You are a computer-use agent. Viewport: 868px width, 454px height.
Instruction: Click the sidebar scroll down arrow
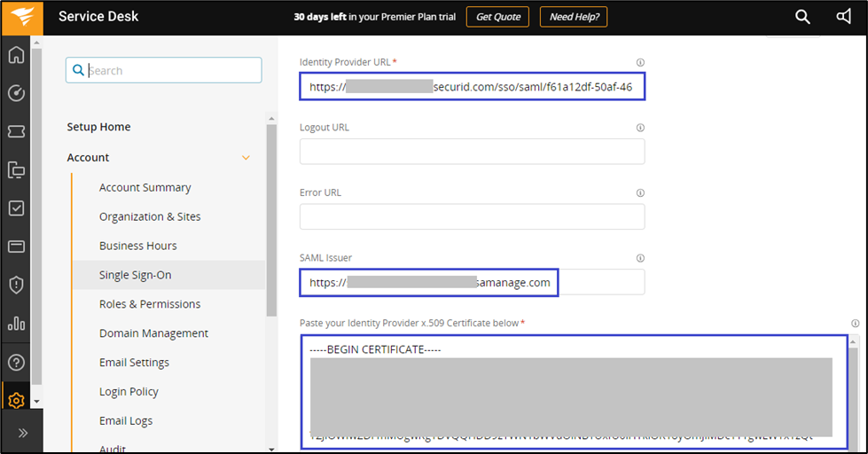pos(36,402)
